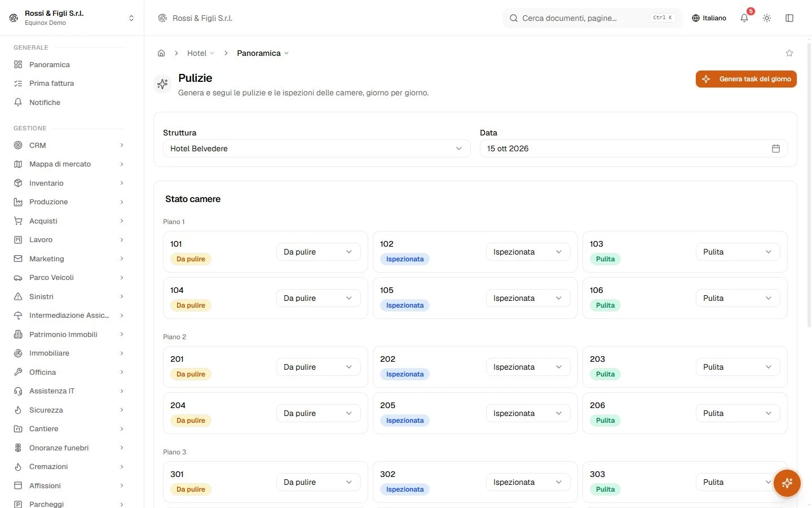Open Affissioni in the sidebar
The image size is (812, 508).
coord(69,485)
